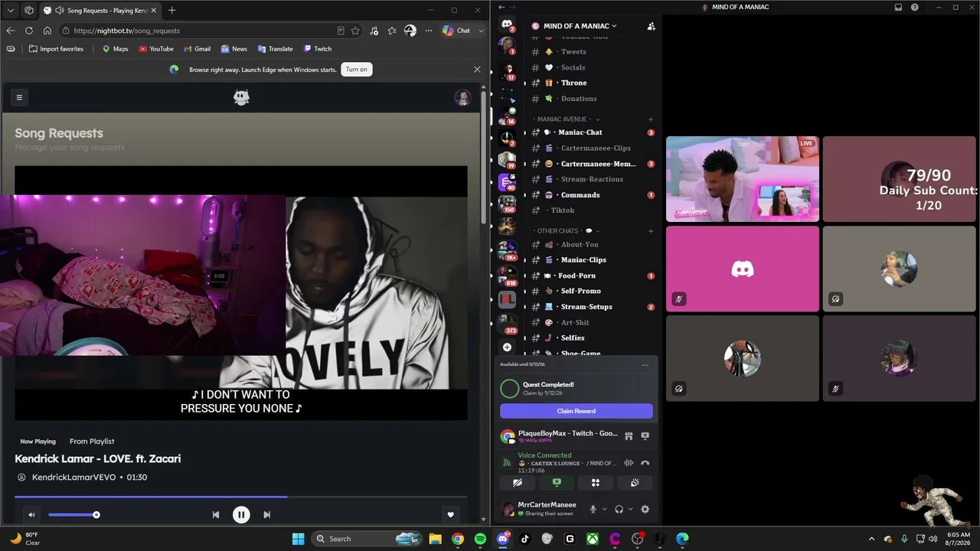Open the Nightbot user avatar menu
The image size is (980, 551).
click(x=462, y=97)
